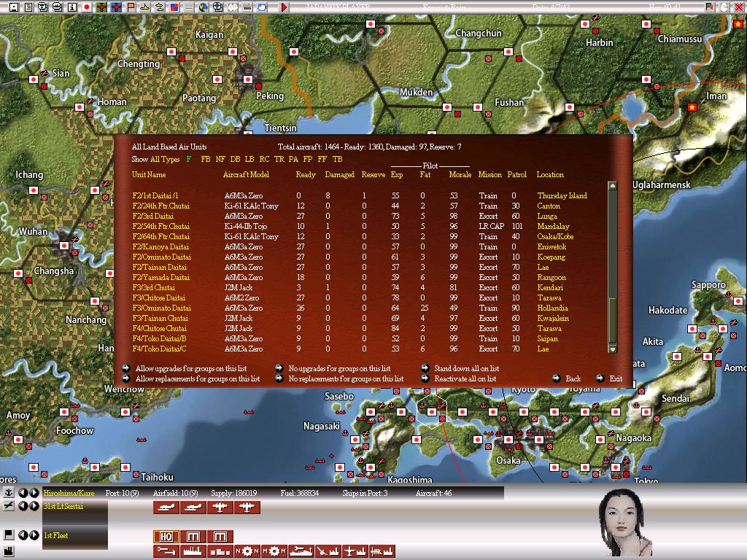Filter list by NF night fighters
Viewport: 747px width, 560px height.
tap(220, 159)
